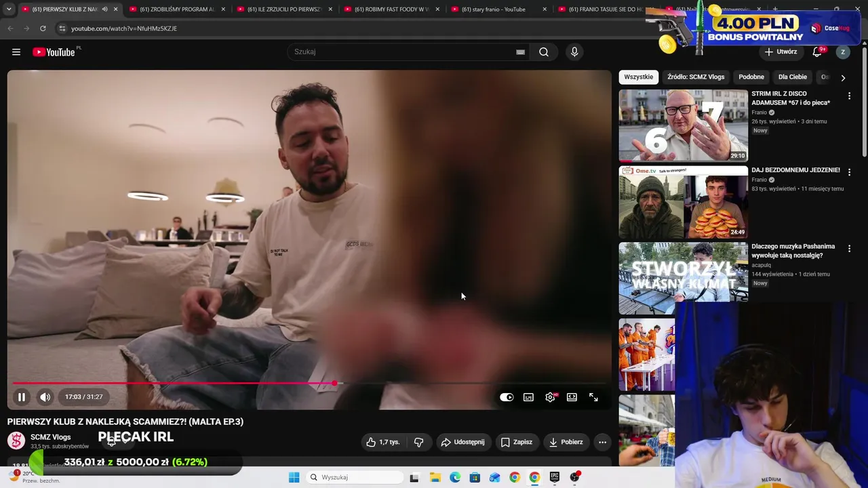Open the browser tab search dropdown
The height and width of the screenshot is (488, 868).
(x=9, y=9)
